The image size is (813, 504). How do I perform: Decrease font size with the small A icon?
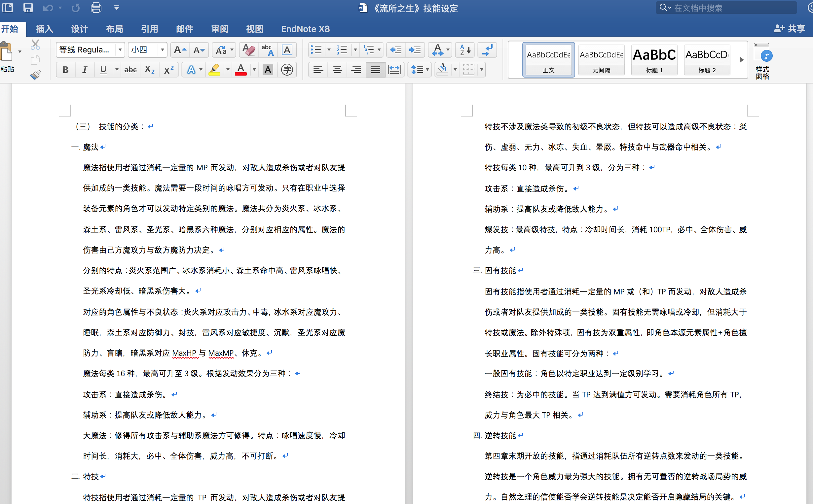coord(200,50)
